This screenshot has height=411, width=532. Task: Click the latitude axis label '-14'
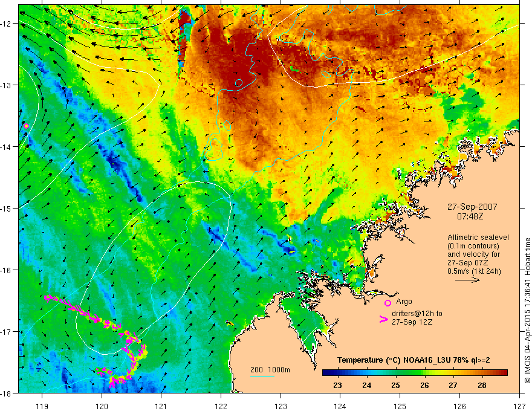coord(7,147)
